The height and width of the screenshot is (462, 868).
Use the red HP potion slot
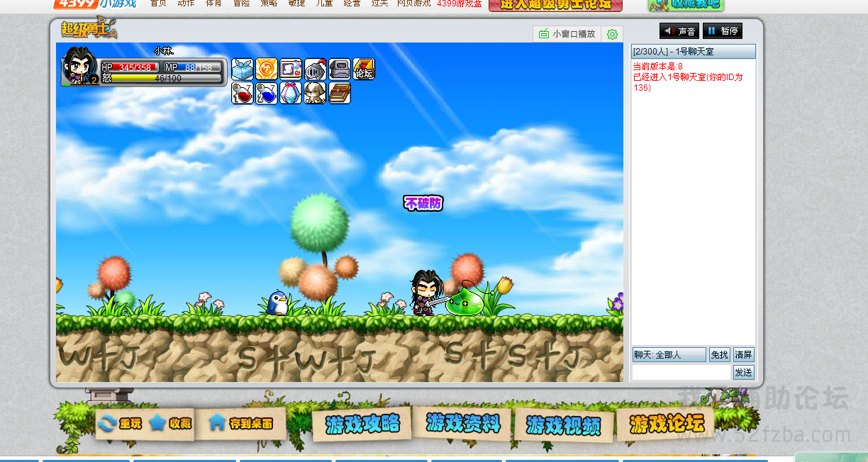coord(243,94)
